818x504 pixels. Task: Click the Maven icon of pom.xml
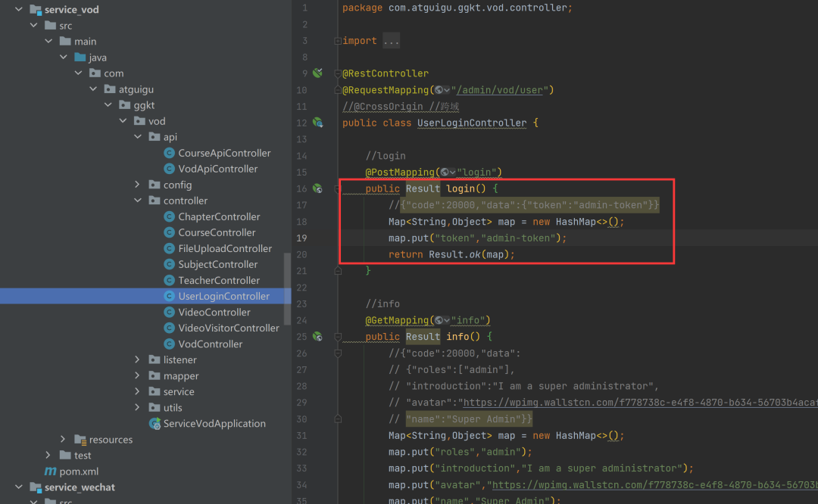click(x=51, y=471)
